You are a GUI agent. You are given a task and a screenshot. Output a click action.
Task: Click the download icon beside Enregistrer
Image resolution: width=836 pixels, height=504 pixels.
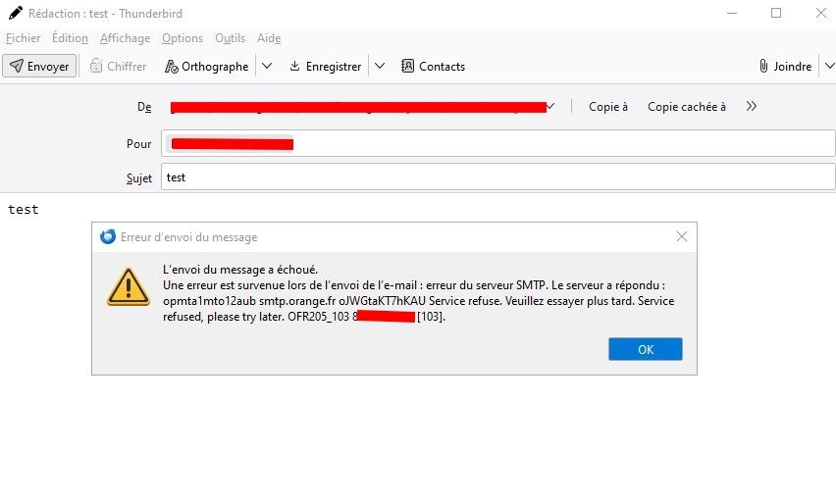coord(294,66)
